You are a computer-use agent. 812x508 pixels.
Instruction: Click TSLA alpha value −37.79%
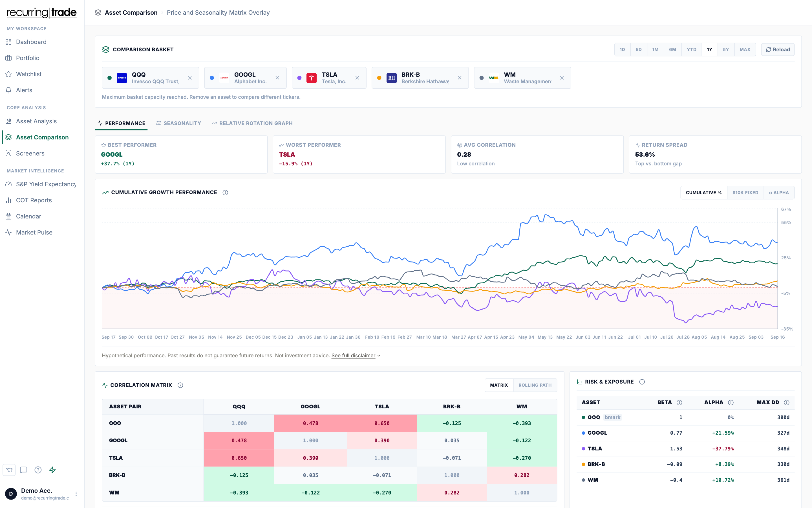[x=723, y=449]
